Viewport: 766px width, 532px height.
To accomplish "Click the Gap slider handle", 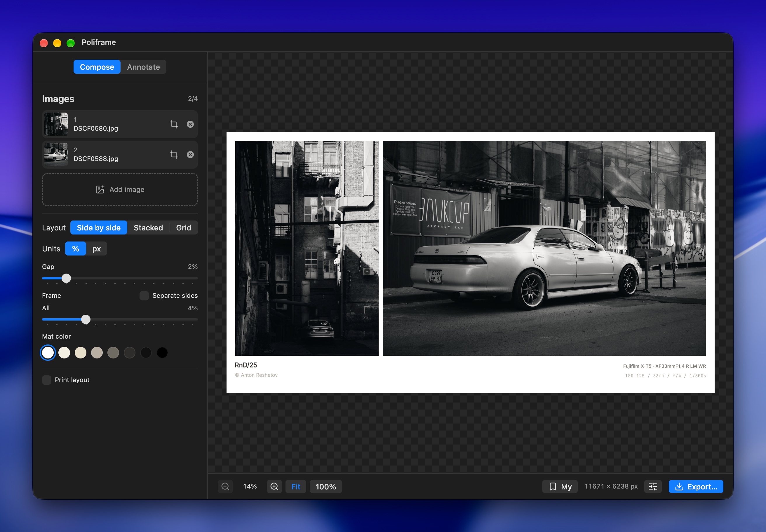I will (x=66, y=278).
